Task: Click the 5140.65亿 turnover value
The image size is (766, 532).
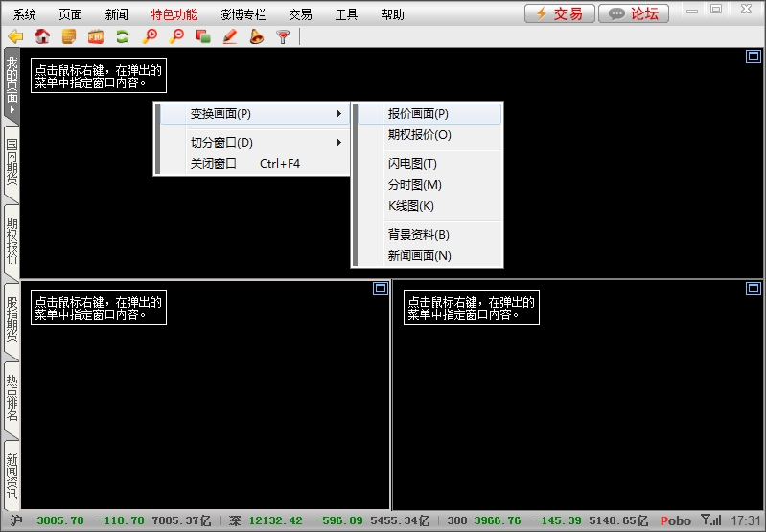Action: pos(618,520)
